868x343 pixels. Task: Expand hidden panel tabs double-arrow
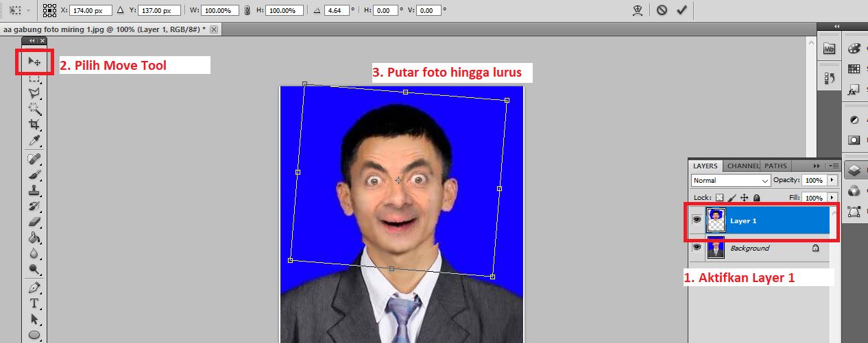coord(817,166)
